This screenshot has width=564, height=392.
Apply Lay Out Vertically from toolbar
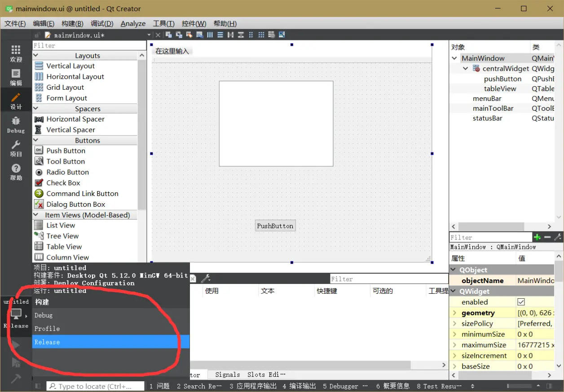coord(220,35)
